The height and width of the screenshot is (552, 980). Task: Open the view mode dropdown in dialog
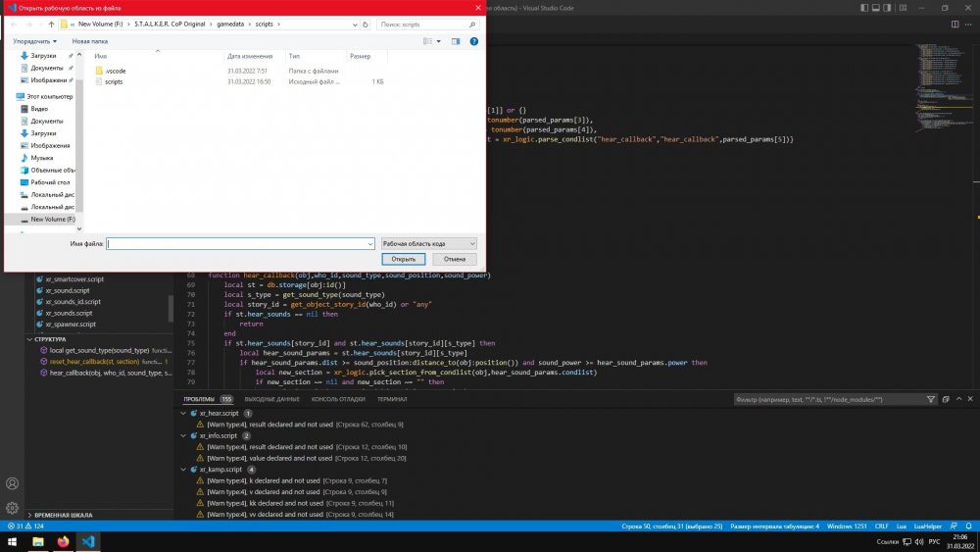pos(438,41)
